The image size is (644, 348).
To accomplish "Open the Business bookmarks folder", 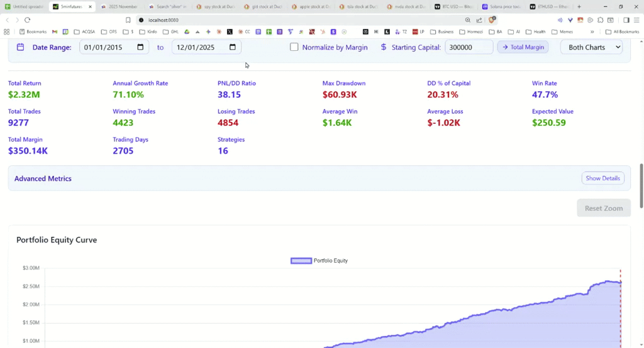I will (441, 31).
